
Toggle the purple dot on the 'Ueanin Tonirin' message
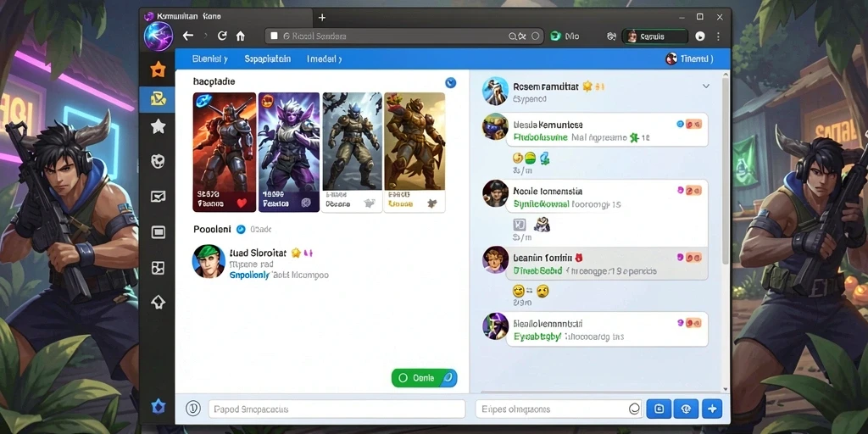click(x=681, y=258)
